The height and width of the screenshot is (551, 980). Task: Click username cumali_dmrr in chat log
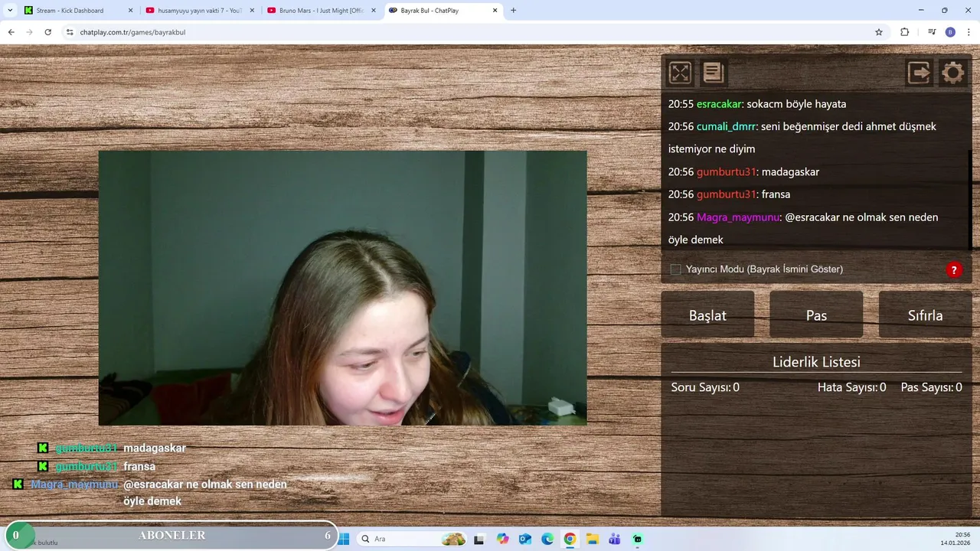point(726,126)
